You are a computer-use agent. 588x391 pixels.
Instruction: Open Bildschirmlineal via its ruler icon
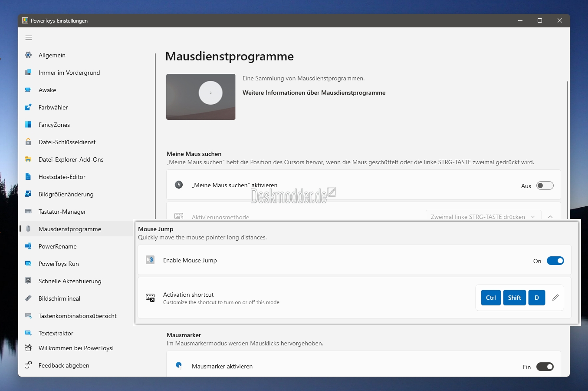(28, 298)
